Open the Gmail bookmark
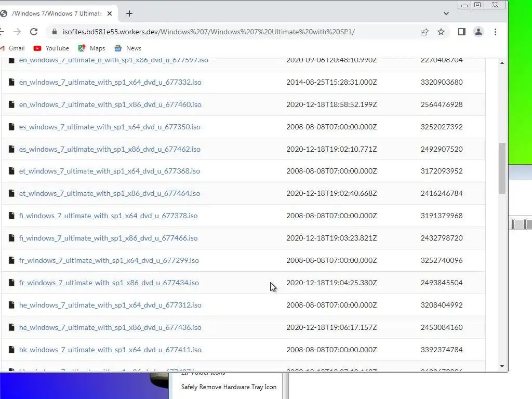532x399 pixels. point(13,48)
